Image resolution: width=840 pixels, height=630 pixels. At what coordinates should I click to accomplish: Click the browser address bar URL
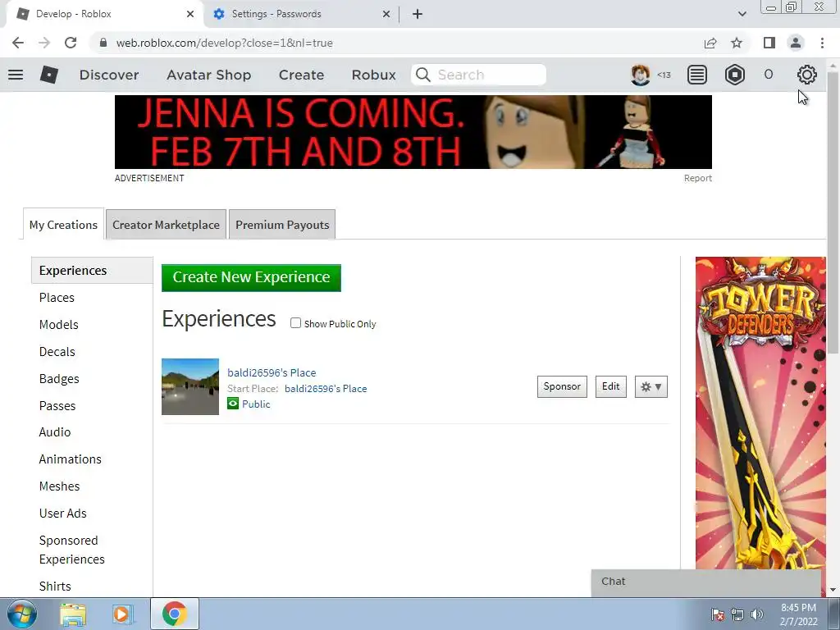click(225, 43)
